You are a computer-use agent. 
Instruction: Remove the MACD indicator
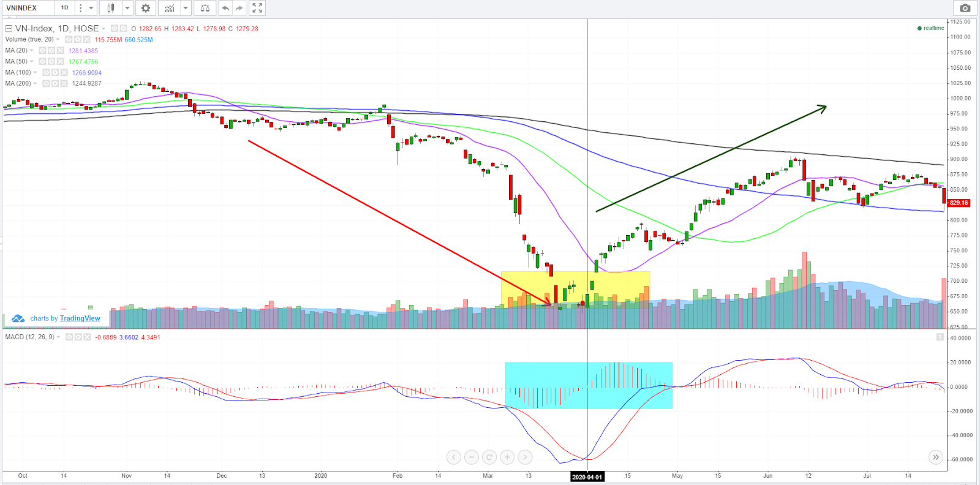[x=86, y=337]
